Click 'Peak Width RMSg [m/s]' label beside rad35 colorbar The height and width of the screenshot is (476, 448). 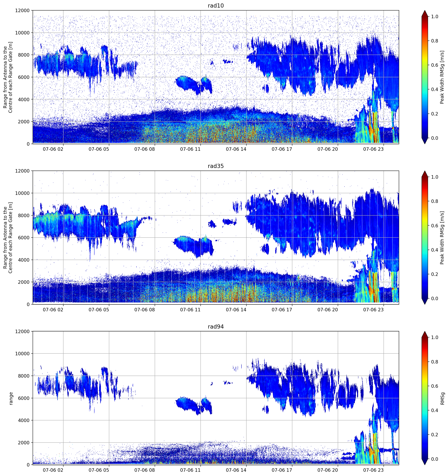pos(442,238)
